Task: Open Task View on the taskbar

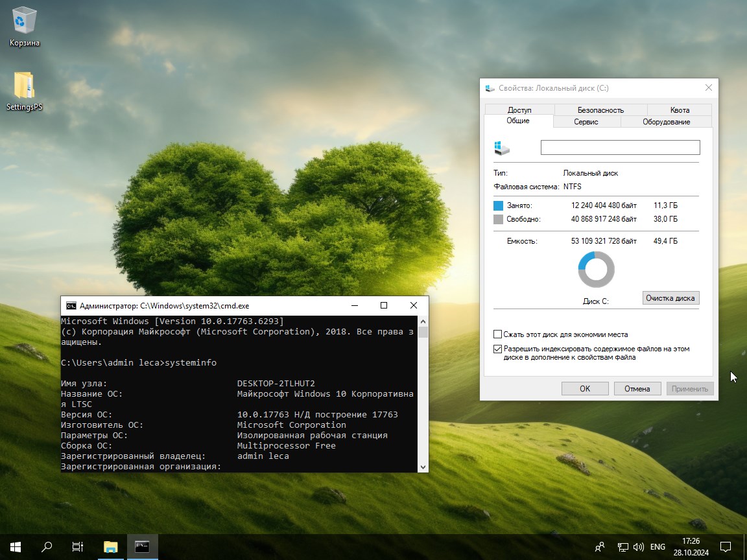Action: [x=77, y=546]
